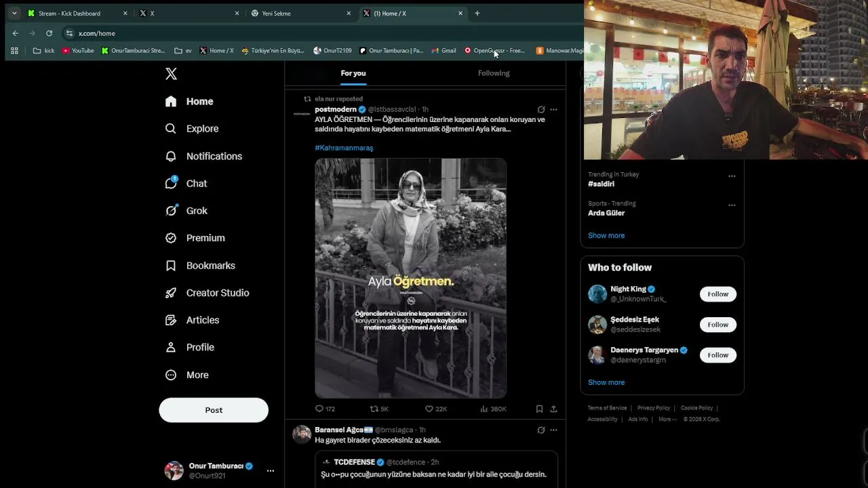
Task: View analytics of the postmodern post
Action: (493, 409)
